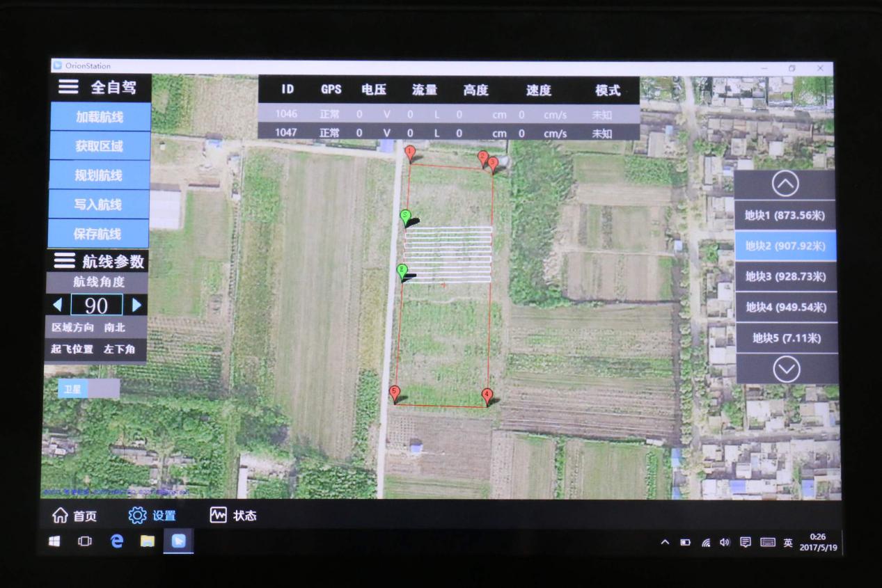The image size is (882, 588).
Task: Decrease 航线角度 with left arrow
Action: pyautogui.click(x=57, y=305)
